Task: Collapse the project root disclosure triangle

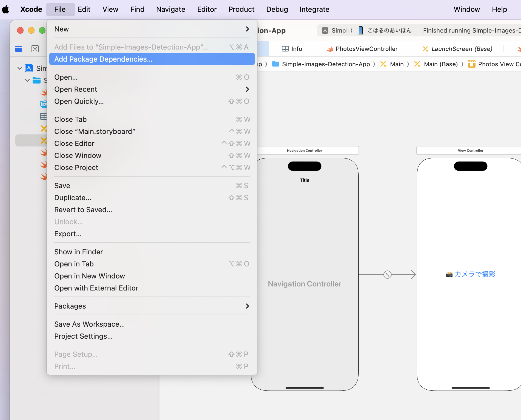Action: 20,68
